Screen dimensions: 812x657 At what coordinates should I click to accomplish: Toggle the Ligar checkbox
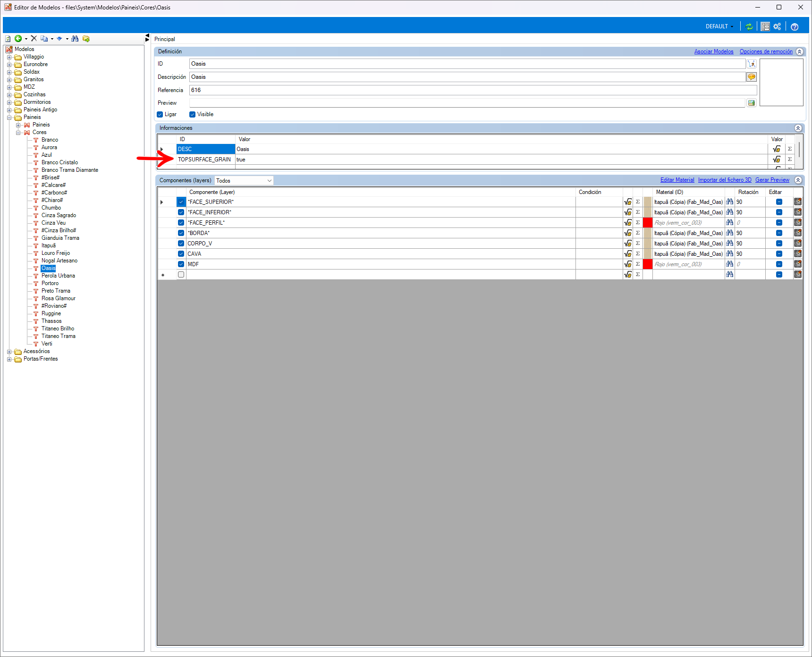pyautogui.click(x=160, y=115)
